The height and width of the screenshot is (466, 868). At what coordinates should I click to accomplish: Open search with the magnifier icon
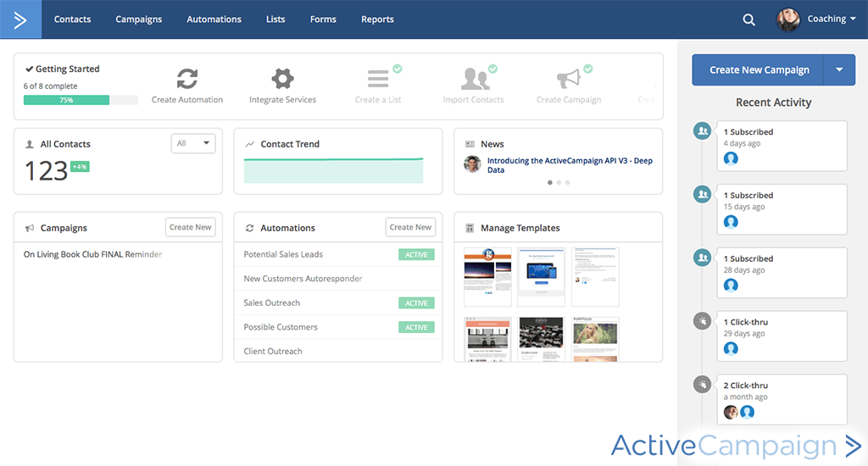click(x=748, y=19)
